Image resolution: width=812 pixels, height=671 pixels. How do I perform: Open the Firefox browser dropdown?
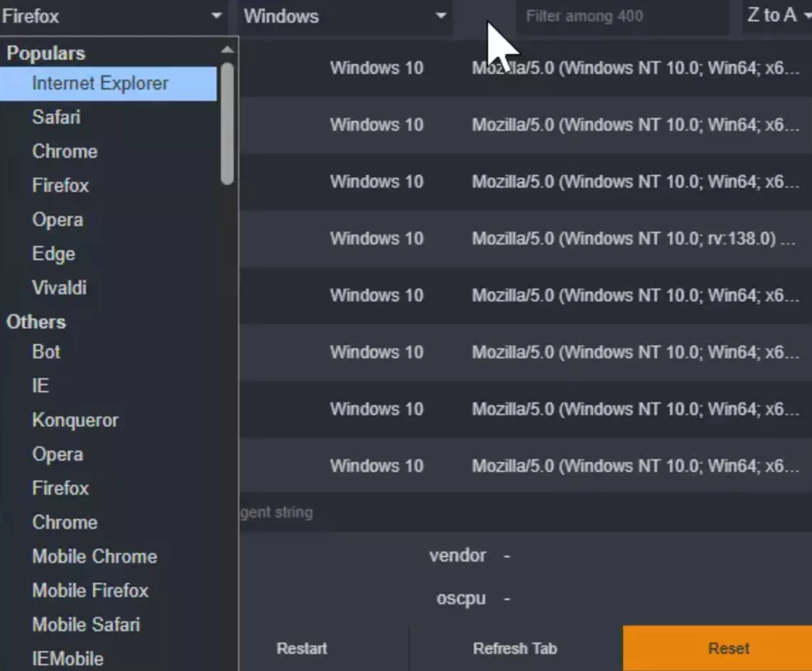click(x=112, y=16)
